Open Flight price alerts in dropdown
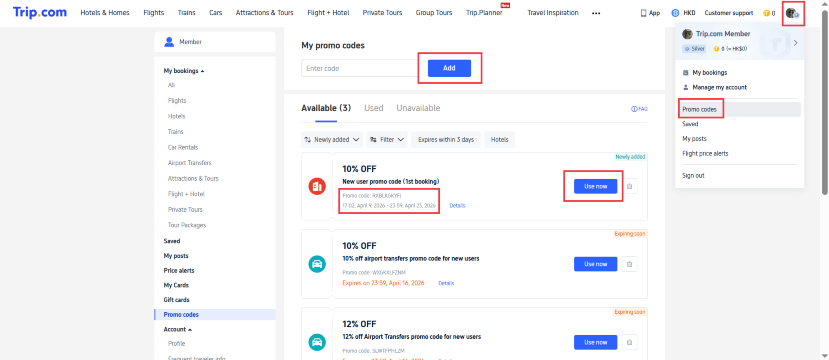 [705, 153]
